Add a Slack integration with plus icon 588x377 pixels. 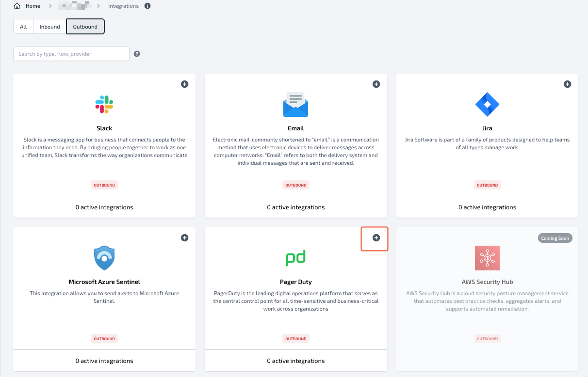click(x=184, y=84)
